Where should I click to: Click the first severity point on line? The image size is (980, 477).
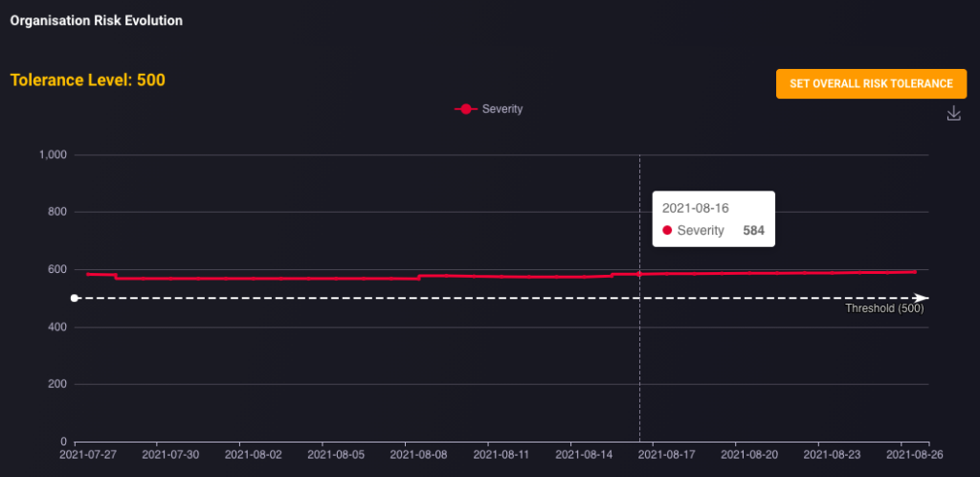click(x=88, y=274)
